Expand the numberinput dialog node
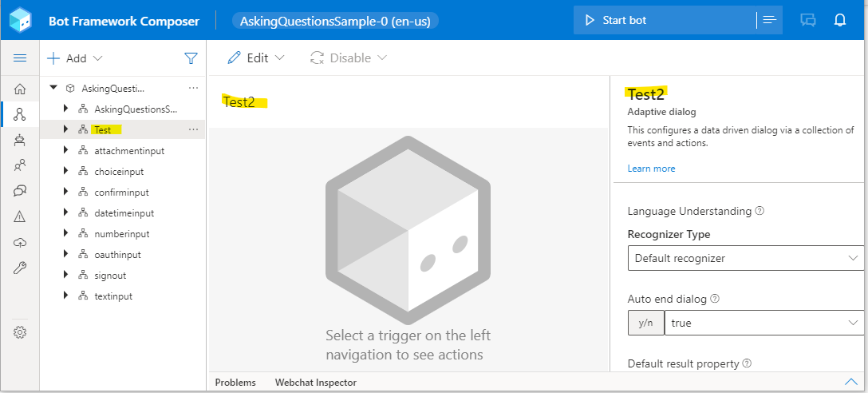The height and width of the screenshot is (393, 868). tap(66, 233)
